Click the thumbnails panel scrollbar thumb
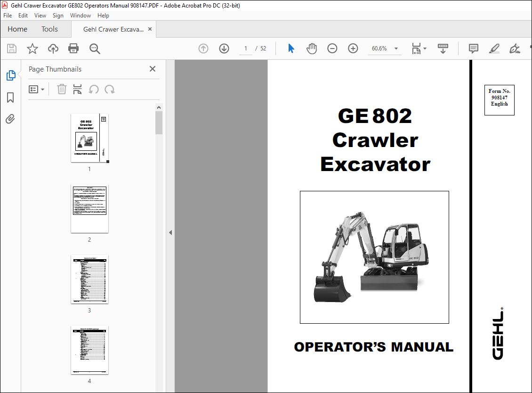Screen dimensions: 532x393 pos(159,123)
